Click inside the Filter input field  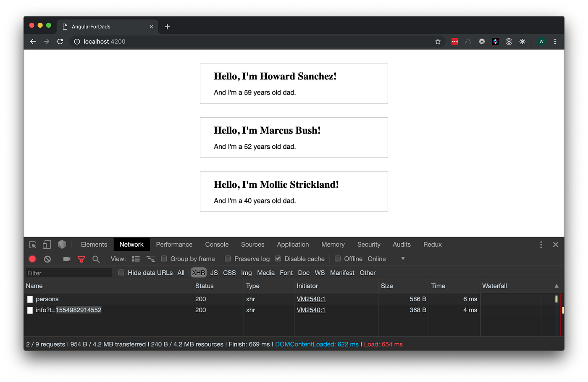(67, 272)
